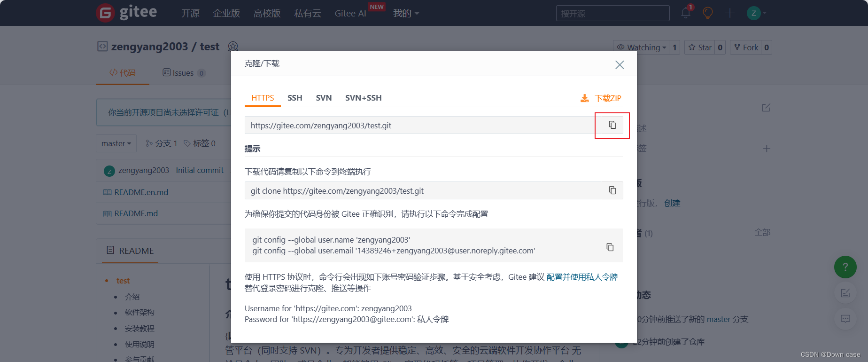Open master branch link in activity feed
Screen dimensions: 868x362
(x=719, y=319)
